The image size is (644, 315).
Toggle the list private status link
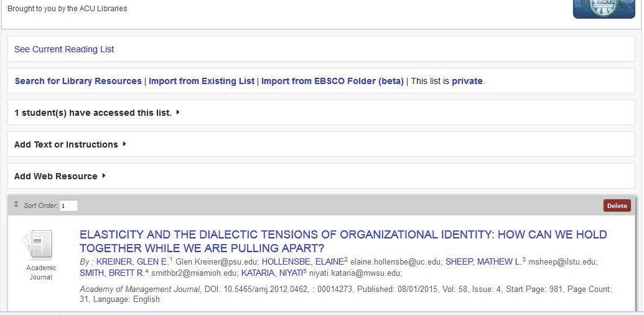[467, 81]
